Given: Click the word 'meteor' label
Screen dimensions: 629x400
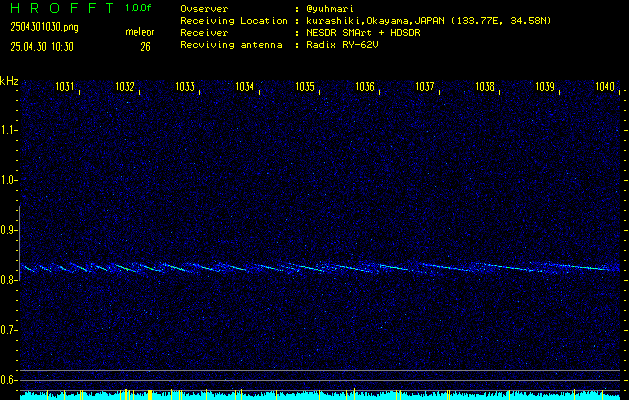Looking at the screenshot, I should [x=140, y=32].
